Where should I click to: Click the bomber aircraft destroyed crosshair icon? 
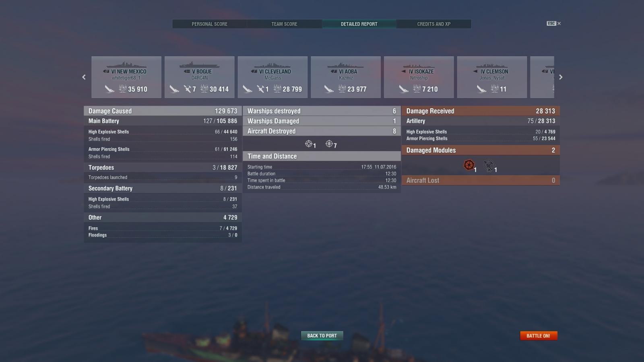(x=329, y=144)
